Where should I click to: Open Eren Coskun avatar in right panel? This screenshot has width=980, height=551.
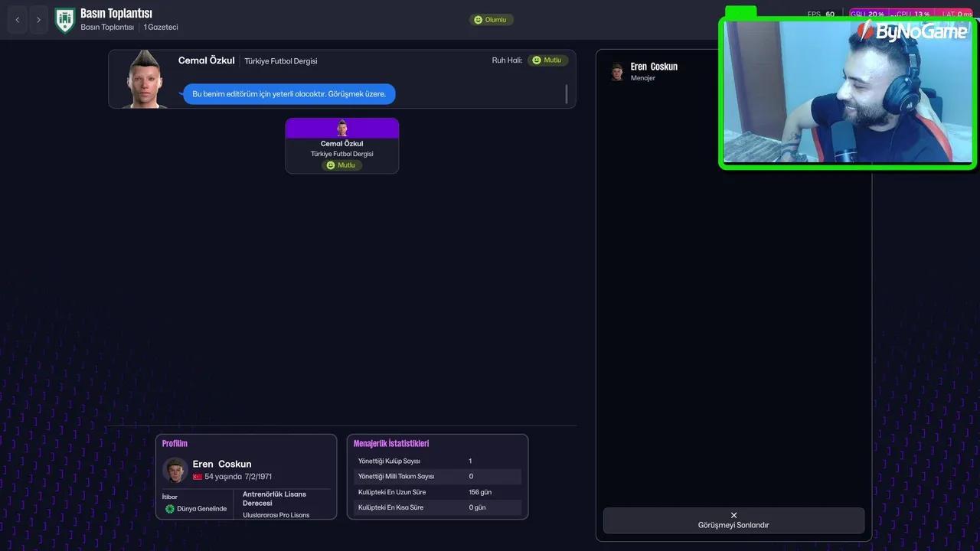(617, 72)
